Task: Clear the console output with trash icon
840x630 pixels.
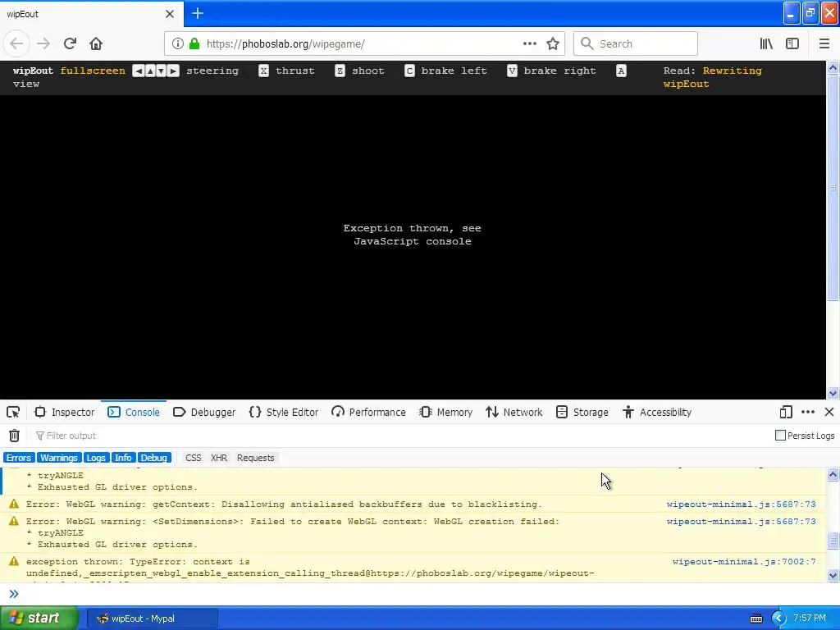Action: (15, 436)
